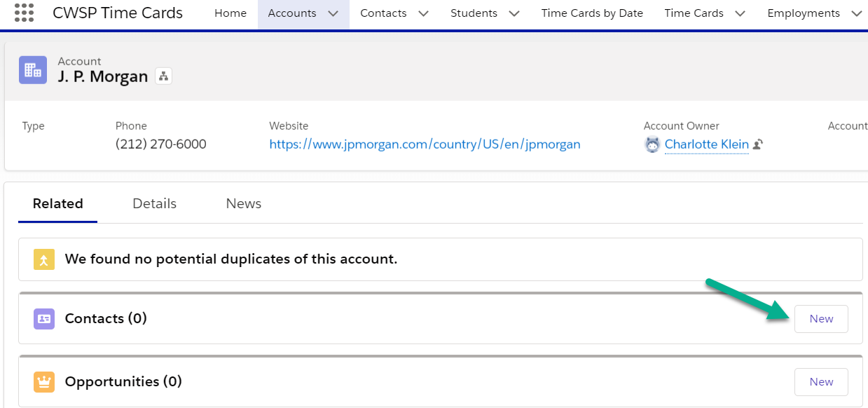This screenshot has height=408, width=868.
Task: Click the Phone field label
Action: coord(131,126)
